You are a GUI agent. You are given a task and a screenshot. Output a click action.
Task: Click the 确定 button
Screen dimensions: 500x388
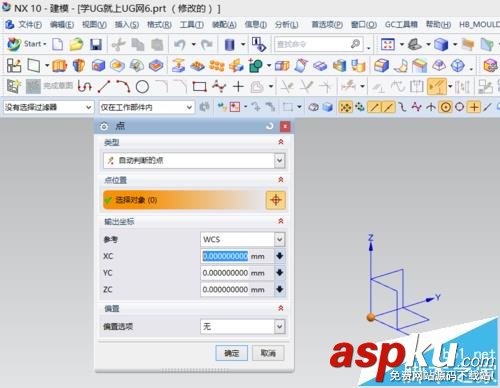tap(232, 353)
